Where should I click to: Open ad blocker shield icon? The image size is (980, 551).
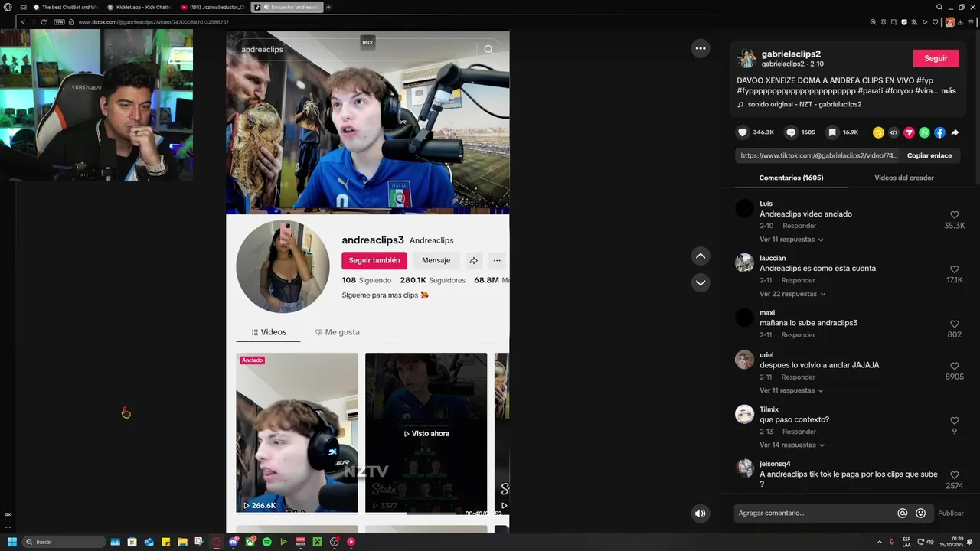click(904, 22)
